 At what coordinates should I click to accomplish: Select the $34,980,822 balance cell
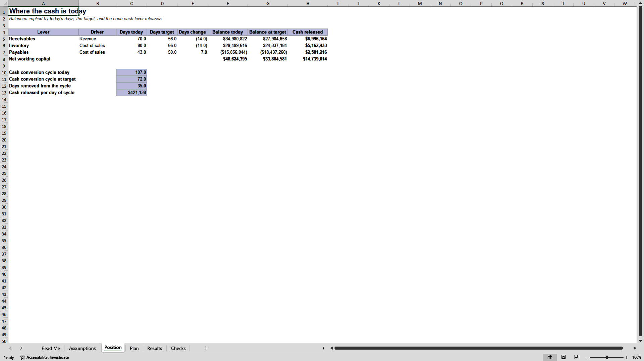pyautogui.click(x=228, y=39)
